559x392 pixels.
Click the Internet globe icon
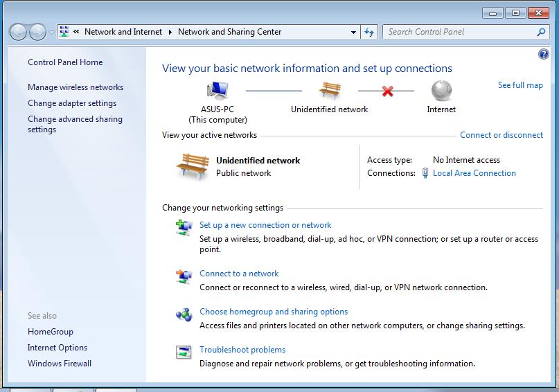click(x=441, y=91)
